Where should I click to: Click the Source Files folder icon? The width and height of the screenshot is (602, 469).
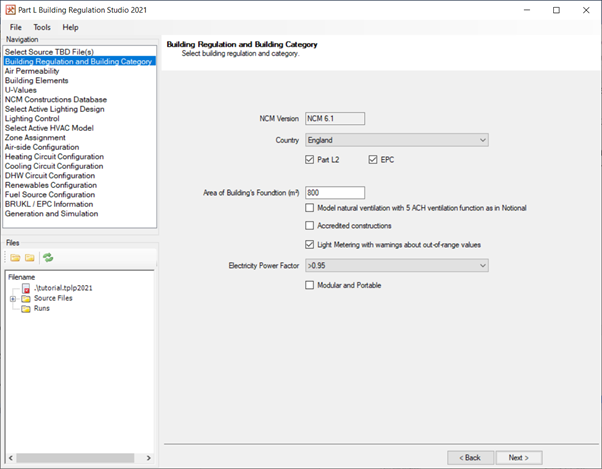(26, 299)
